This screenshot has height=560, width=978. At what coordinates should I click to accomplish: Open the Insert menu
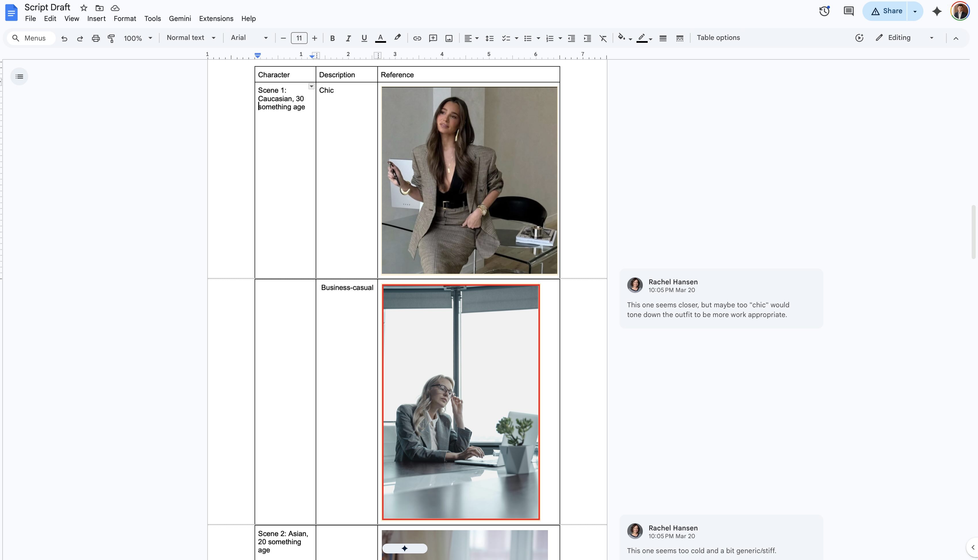(96, 18)
